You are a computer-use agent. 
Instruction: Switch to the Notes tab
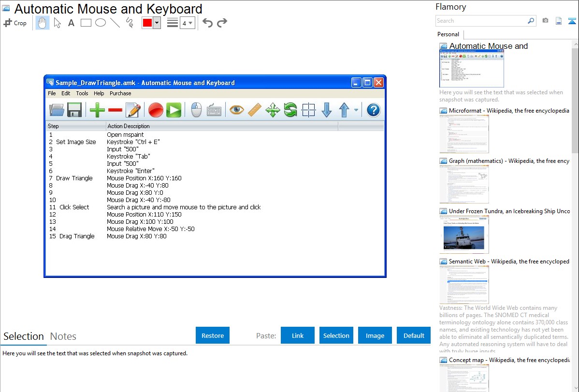63,336
